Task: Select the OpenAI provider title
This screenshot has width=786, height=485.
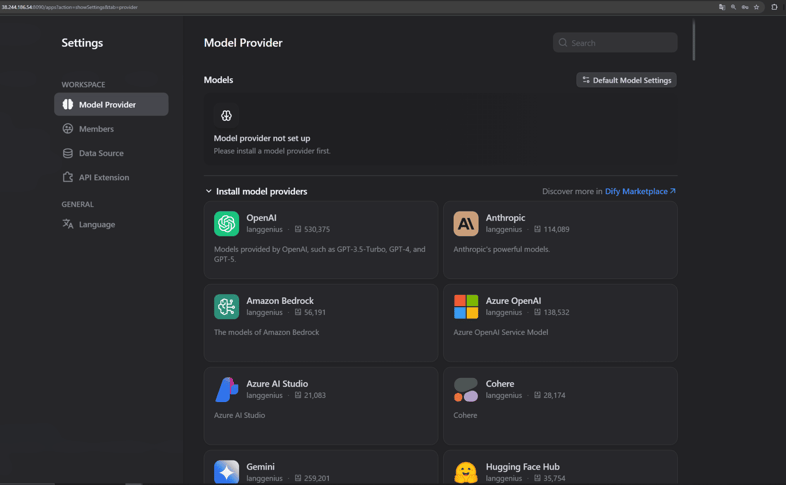Action: click(x=261, y=217)
